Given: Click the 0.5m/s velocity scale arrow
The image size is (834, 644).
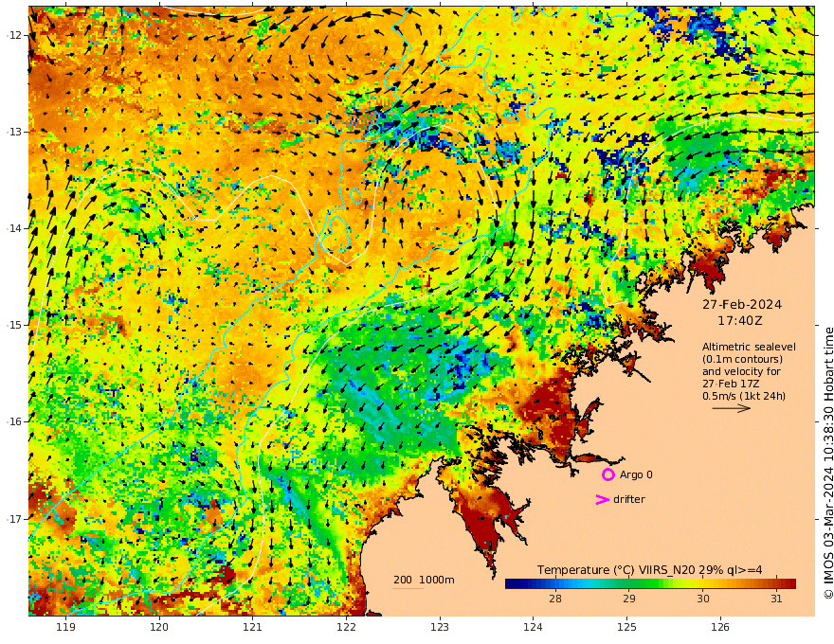Looking at the screenshot, I should click(732, 408).
